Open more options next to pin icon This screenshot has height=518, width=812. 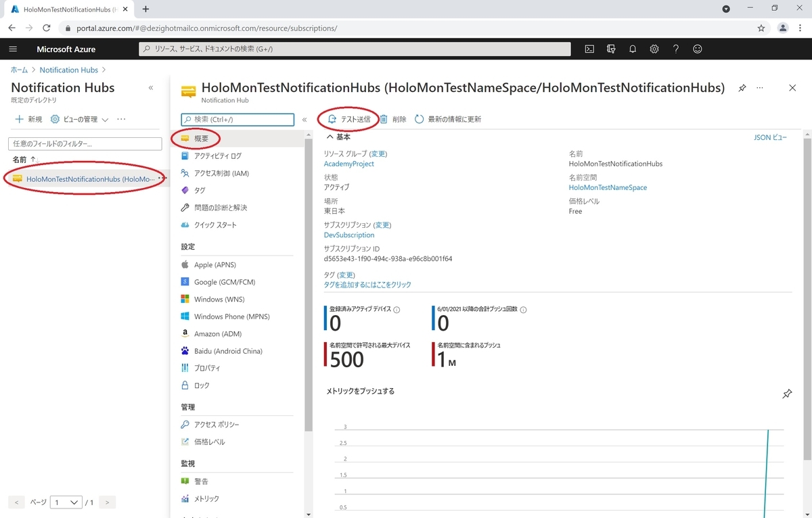(760, 88)
